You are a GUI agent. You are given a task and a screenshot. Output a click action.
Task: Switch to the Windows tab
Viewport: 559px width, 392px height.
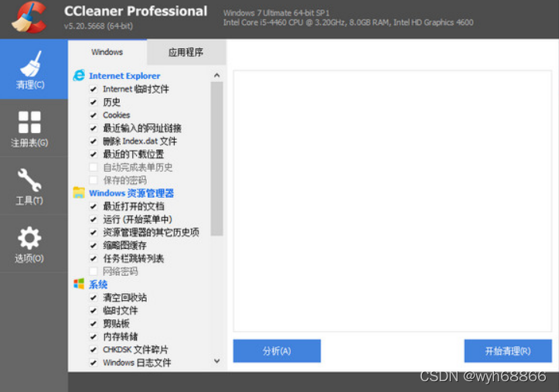(107, 52)
